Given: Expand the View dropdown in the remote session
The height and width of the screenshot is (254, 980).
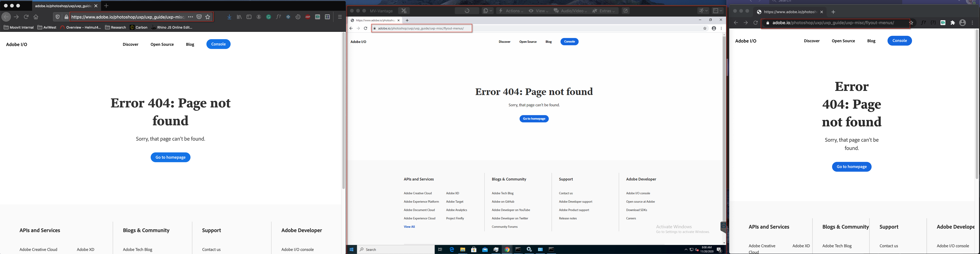Looking at the screenshot, I should click(539, 11).
